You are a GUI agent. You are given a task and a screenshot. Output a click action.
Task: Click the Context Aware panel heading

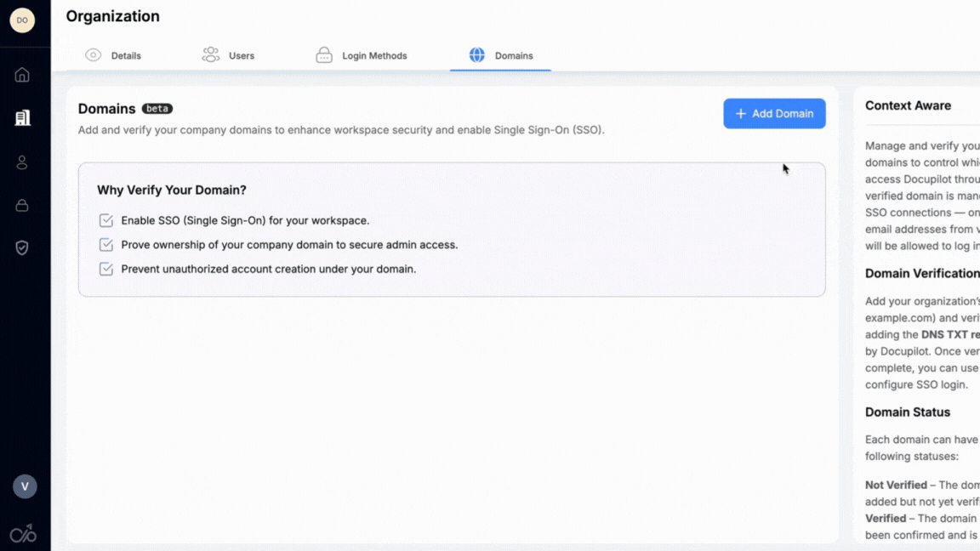pyautogui.click(x=908, y=105)
